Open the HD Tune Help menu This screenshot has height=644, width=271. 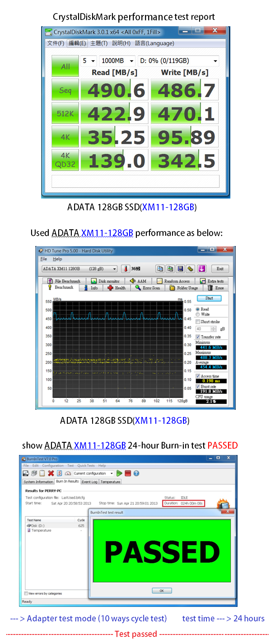(x=57, y=259)
